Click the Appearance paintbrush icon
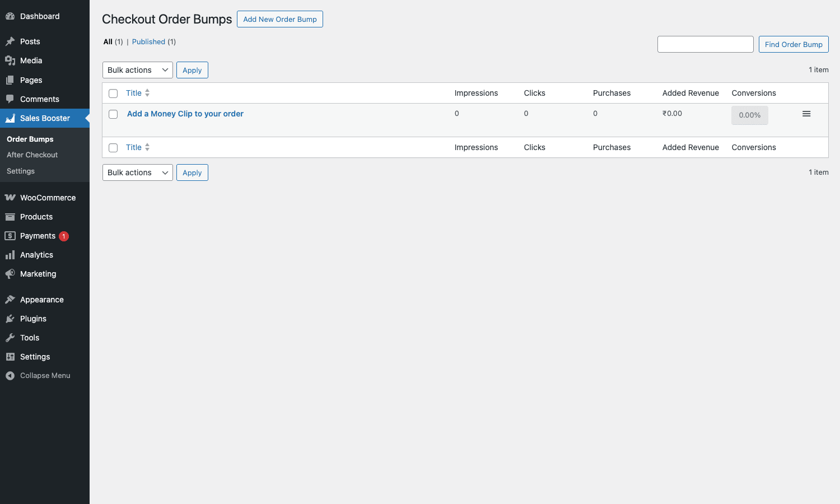The width and height of the screenshot is (840, 504). tap(10, 300)
